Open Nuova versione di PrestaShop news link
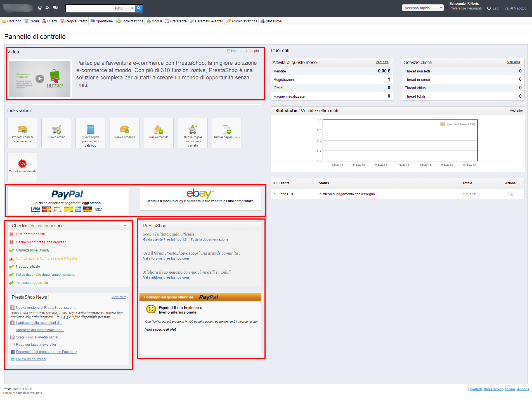 click(x=46, y=308)
